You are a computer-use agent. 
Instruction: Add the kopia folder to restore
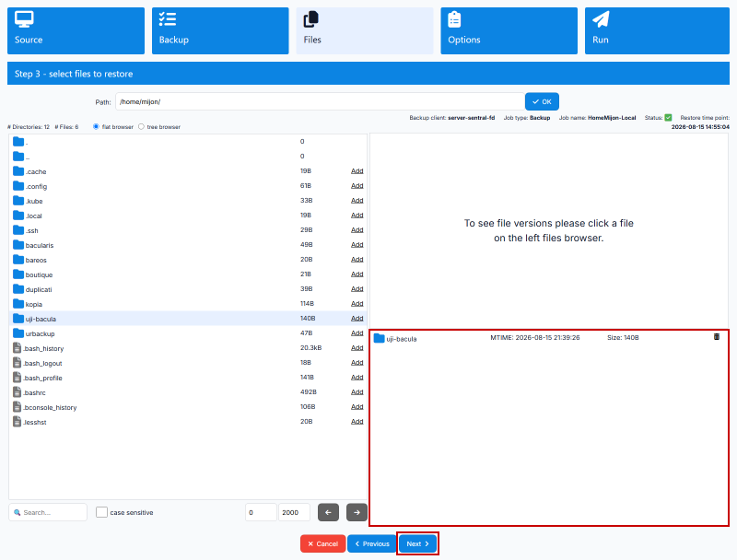click(357, 304)
